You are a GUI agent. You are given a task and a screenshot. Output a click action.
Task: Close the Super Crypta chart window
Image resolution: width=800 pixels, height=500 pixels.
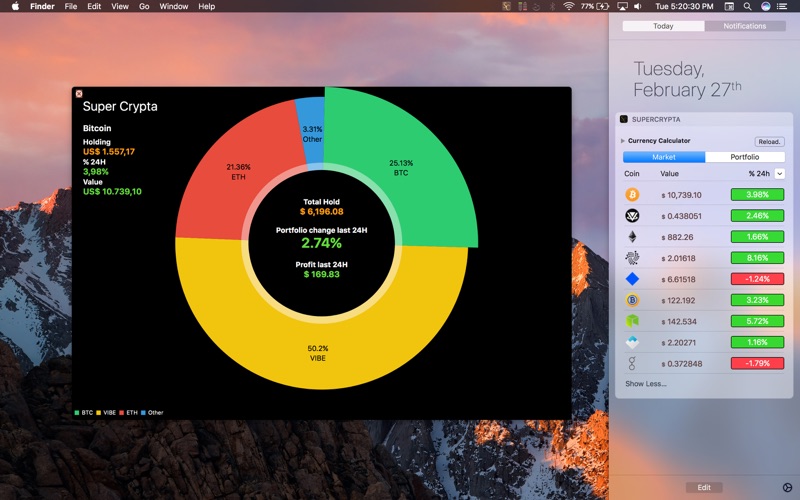tap(79, 93)
